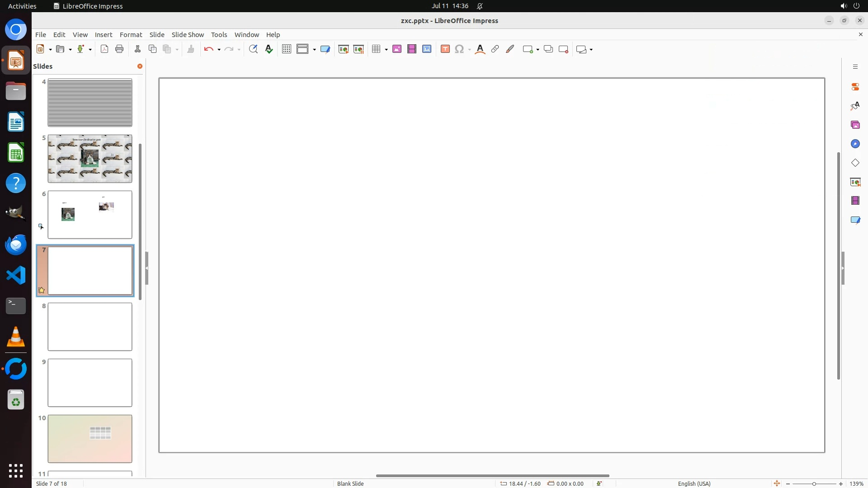Click the Insert Hyperlink icon
The width and height of the screenshot is (868, 488).
coord(495,49)
